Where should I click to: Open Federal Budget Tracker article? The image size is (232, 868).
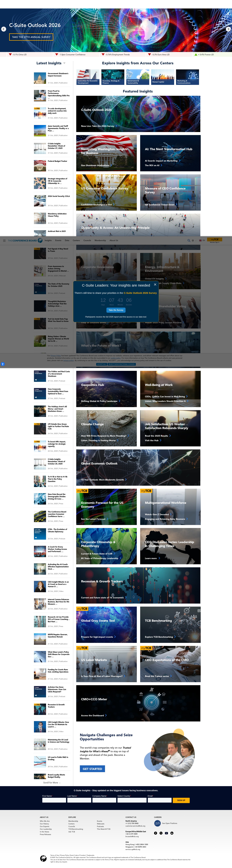58,161
